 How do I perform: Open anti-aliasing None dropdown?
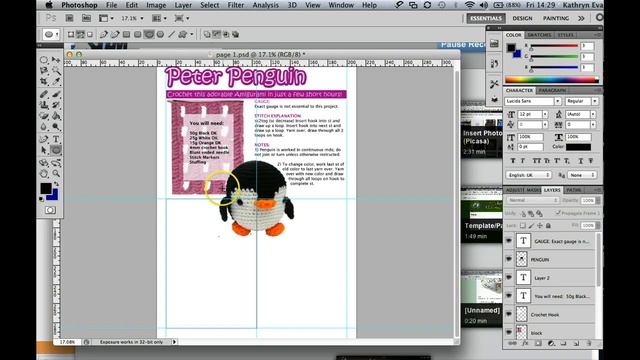click(x=582, y=175)
